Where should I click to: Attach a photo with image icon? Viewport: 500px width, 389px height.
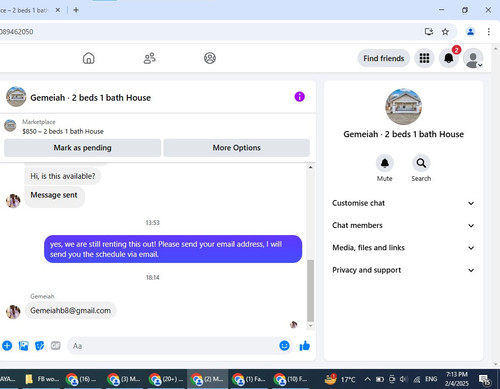click(23, 346)
